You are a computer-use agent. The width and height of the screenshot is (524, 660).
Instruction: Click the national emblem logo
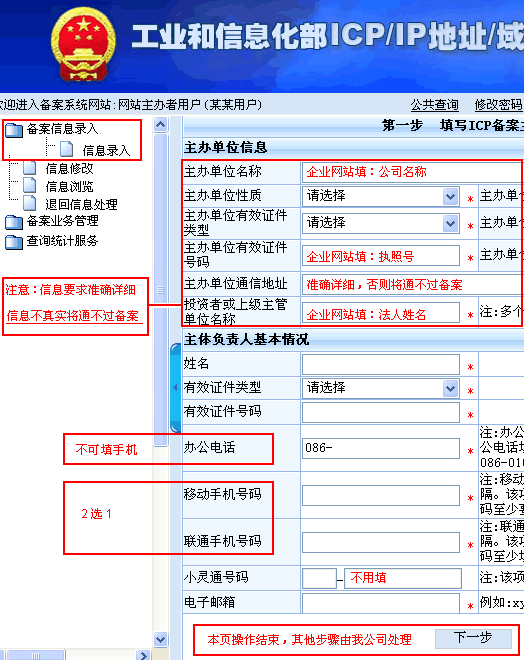(83, 44)
